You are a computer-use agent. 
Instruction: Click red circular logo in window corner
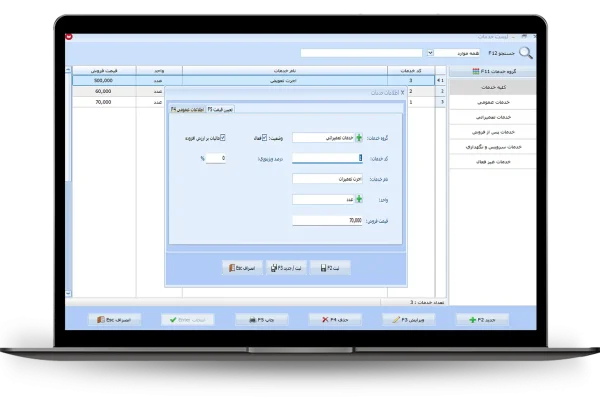69,37
